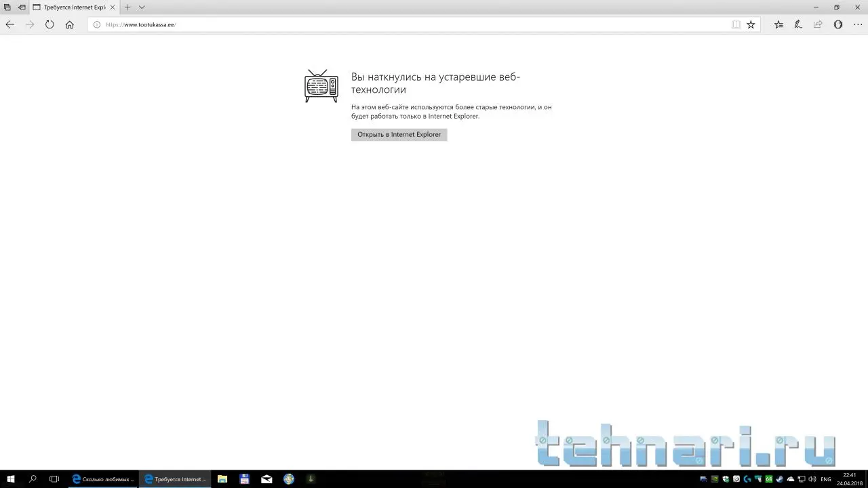This screenshot has height=488, width=868.
Task: Go forward with the forward arrow
Action: coord(30,24)
